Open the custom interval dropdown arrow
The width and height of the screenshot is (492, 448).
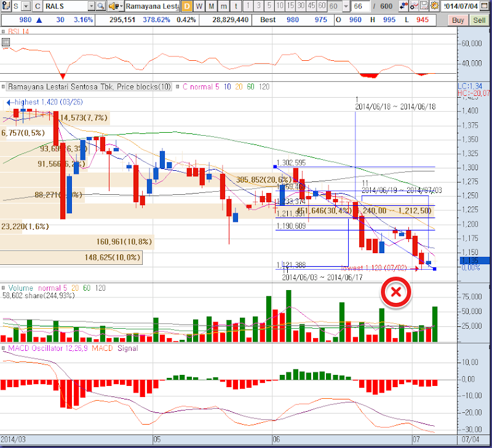coord(346,6)
